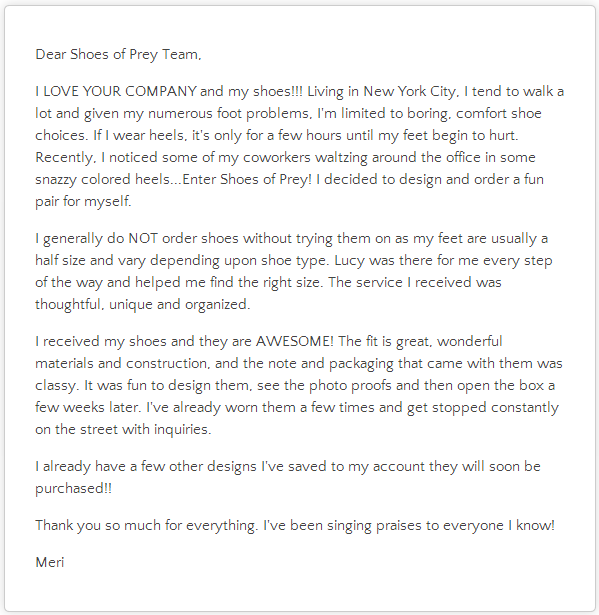Click the signature 'Meri'
Screen dimensions: 599x615
(x=50, y=562)
